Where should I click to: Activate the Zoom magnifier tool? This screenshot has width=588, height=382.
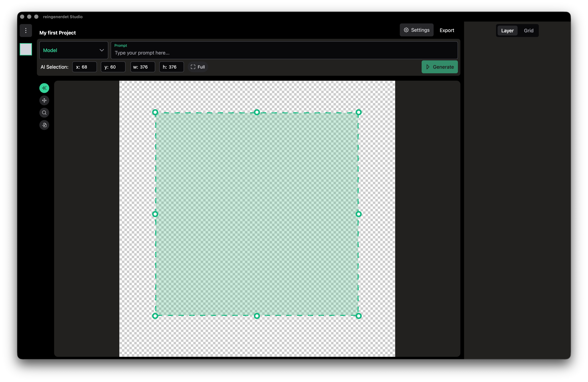tap(44, 113)
